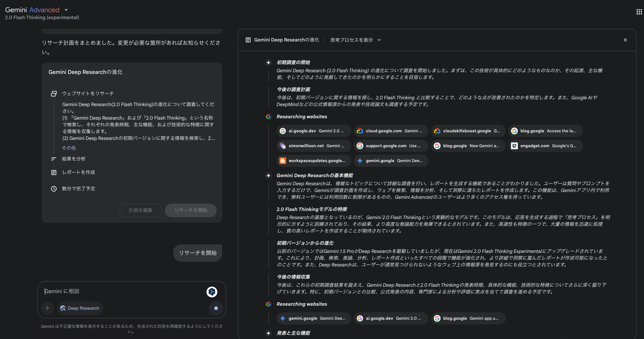The height and width of the screenshot is (339, 644).
Task: Open simonwillison.net Gemini source chip
Action: coord(314,146)
